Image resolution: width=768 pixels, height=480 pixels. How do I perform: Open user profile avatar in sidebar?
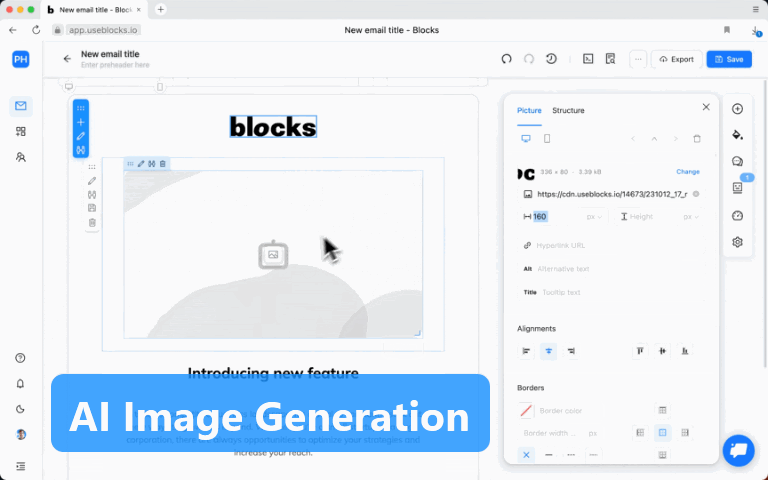[x=21, y=434]
